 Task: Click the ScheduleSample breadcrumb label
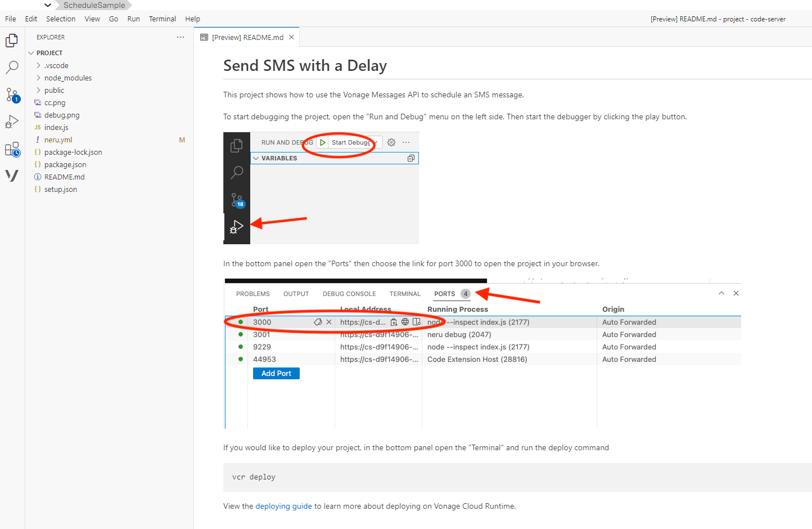pos(94,5)
